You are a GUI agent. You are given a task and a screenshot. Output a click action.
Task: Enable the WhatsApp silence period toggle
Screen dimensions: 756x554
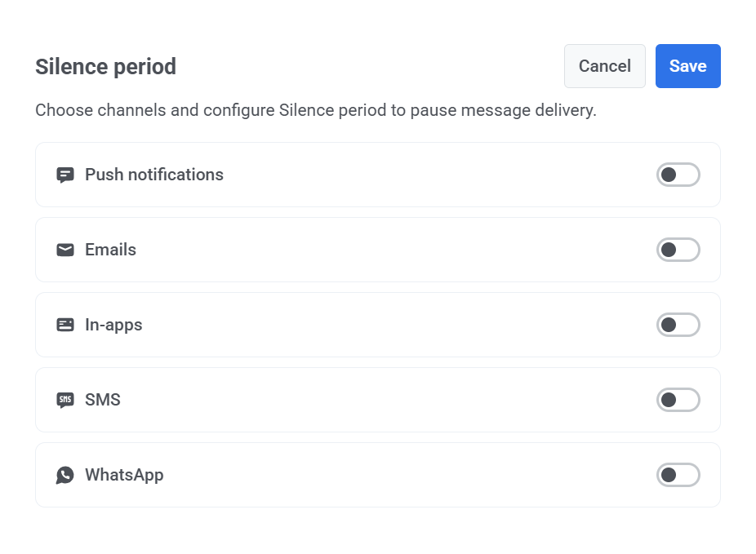tap(678, 475)
